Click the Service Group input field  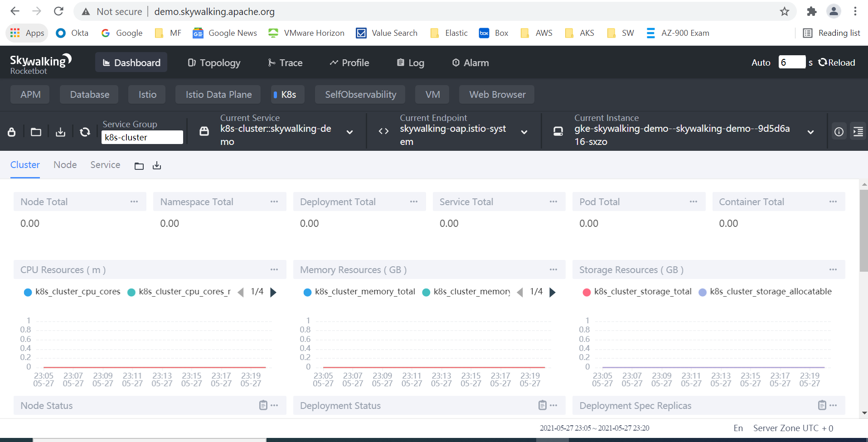(x=142, y=137)
